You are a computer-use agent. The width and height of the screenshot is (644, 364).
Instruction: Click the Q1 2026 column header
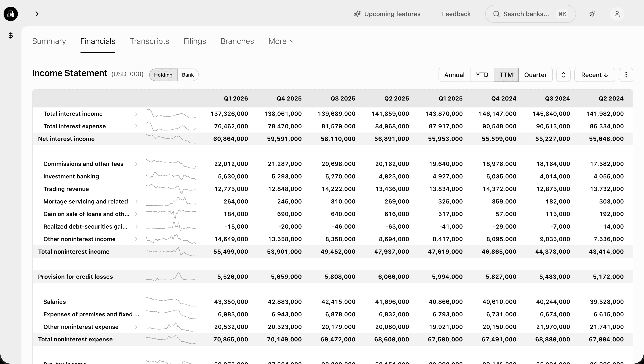tap(236, 98)
